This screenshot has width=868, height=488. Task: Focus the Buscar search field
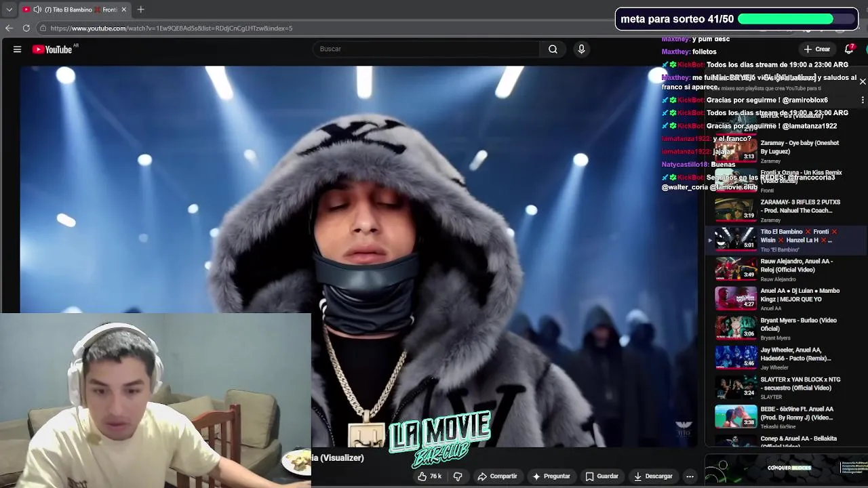[426, 49]
